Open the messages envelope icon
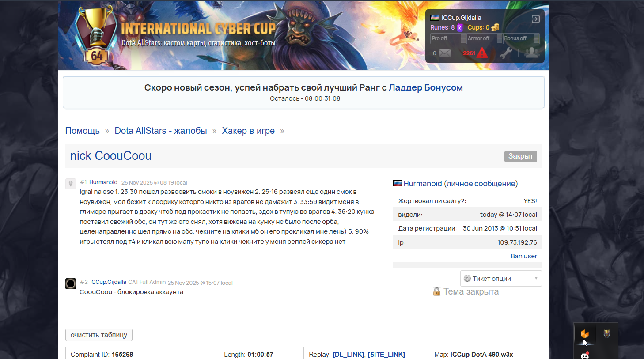 coord(445,53)
